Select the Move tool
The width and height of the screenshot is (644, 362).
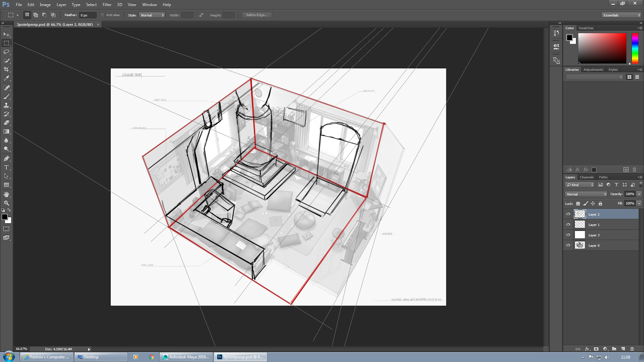click(6, 34)
